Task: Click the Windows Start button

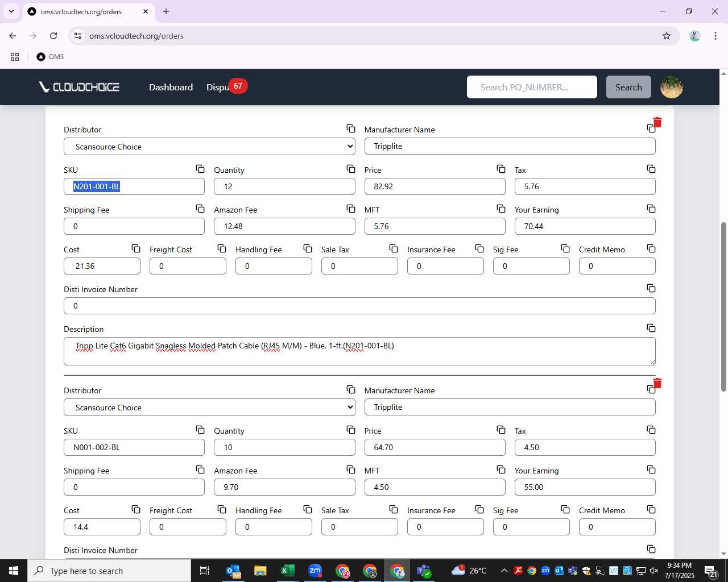Action: (x=14, y=571)
